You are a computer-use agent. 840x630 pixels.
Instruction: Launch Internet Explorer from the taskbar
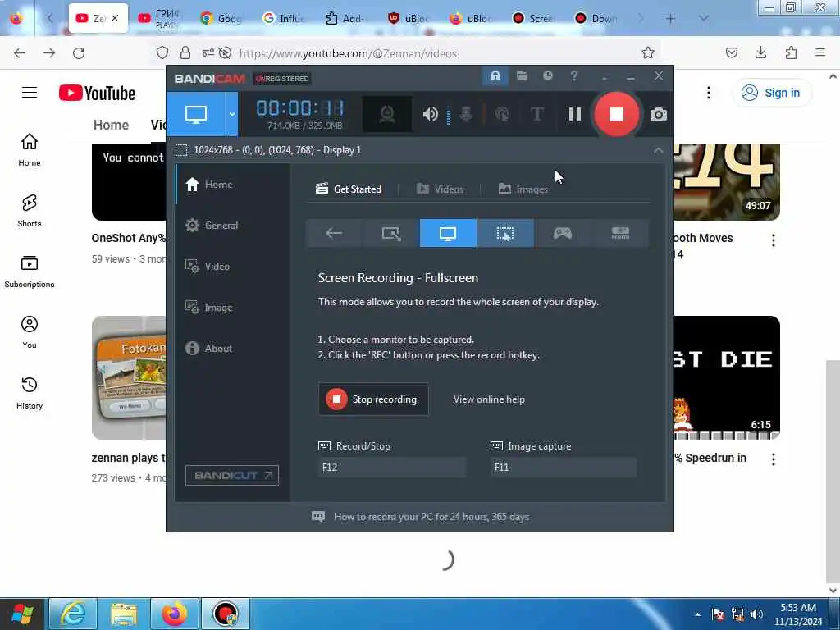[x=73, y=614]
